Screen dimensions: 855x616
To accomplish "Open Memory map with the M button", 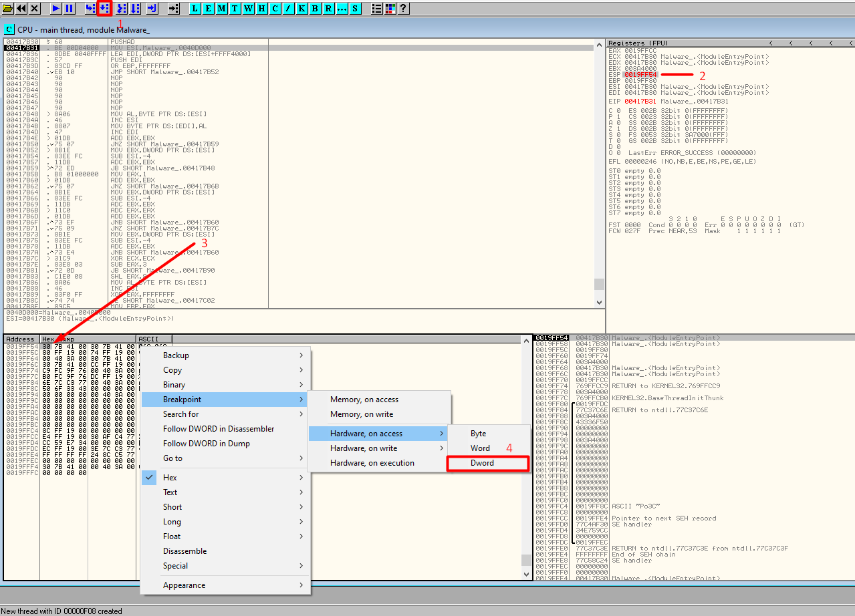I will pos(221,9).
